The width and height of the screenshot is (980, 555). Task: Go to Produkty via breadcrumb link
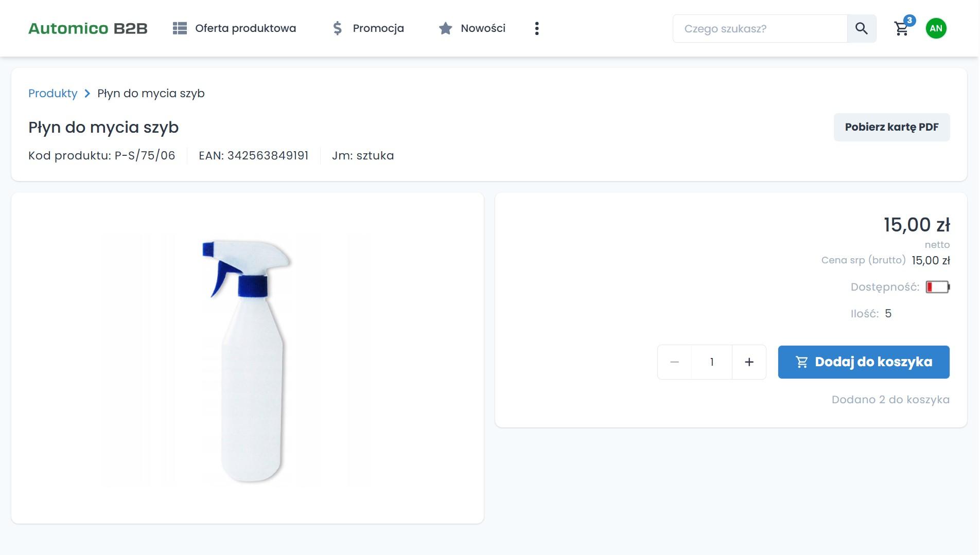[x=52, y=94]
